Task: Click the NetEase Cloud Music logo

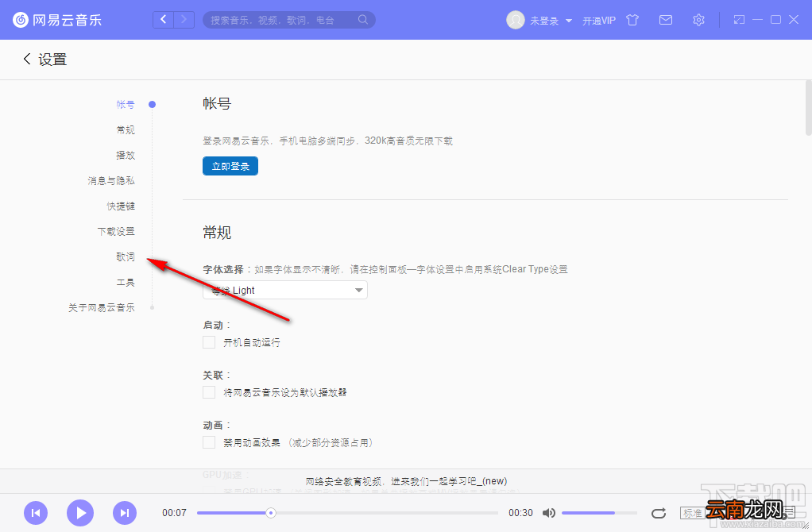Action: [x=57, y=20]
